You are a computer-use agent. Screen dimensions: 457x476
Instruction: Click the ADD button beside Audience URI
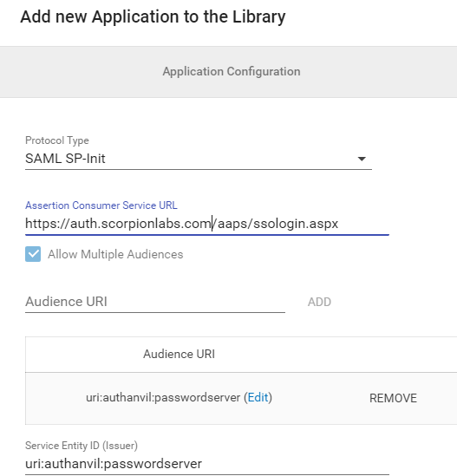tap(319, 302)
